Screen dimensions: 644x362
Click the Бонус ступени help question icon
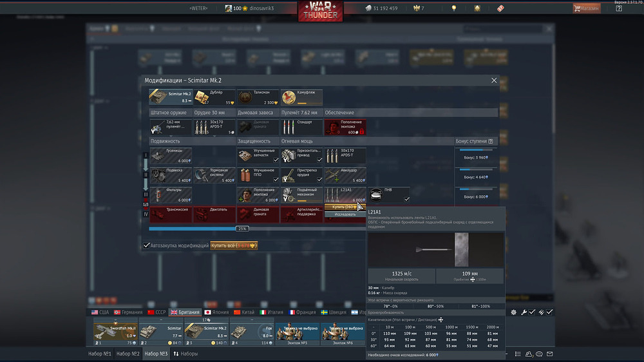(490, 141)
